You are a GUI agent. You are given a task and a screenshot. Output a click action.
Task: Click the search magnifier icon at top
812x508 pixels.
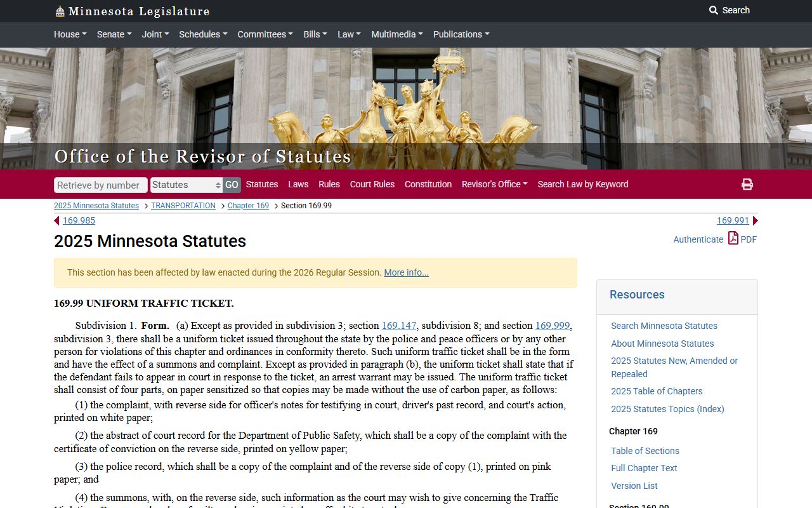click(x=714, y=10)
